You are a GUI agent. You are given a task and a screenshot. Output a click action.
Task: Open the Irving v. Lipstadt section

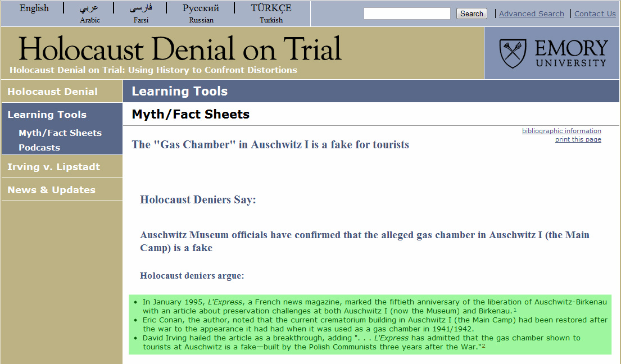coord(53,167)
